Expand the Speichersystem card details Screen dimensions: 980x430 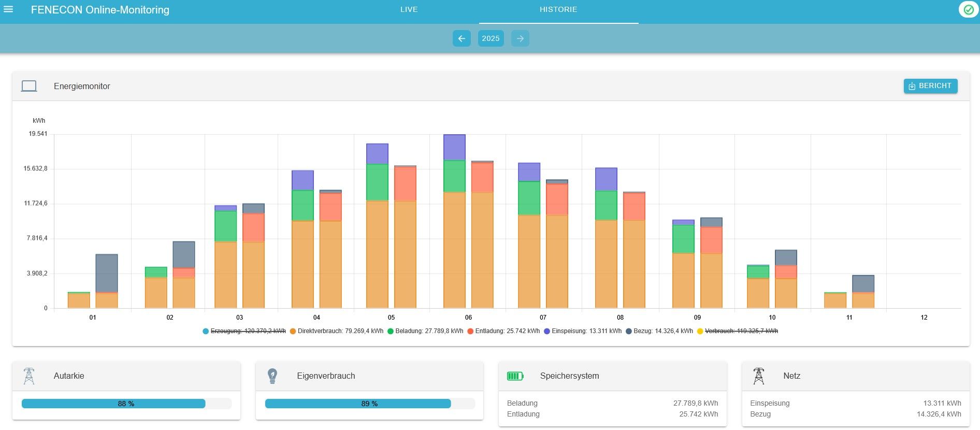pos(612,376)
